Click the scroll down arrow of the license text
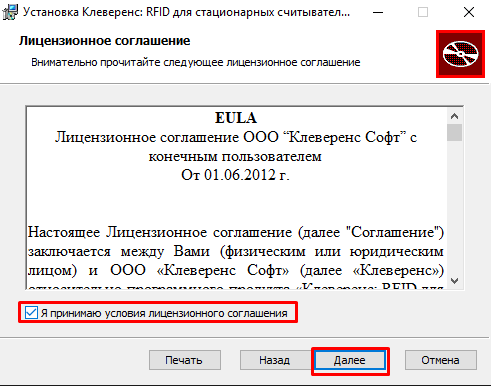491x386 pixels. (x=454, y=281)
